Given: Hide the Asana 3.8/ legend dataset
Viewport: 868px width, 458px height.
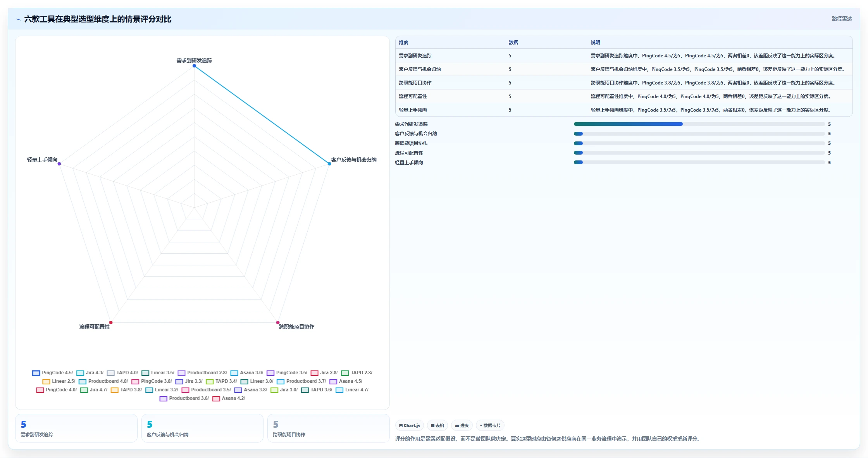Looking at the screenshot, I should pos(251,390).
